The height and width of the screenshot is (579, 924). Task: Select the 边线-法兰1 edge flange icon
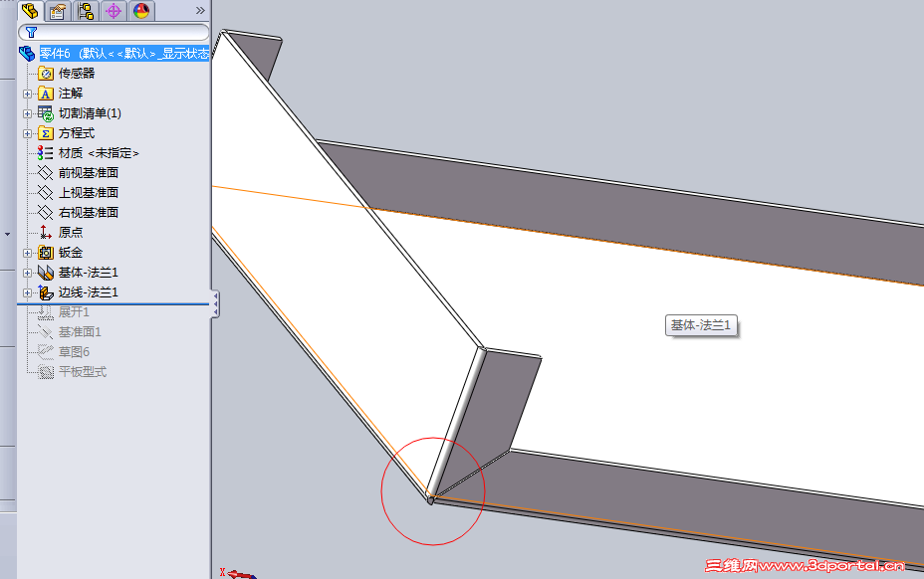pyautogui.click(x=46, y=292)
